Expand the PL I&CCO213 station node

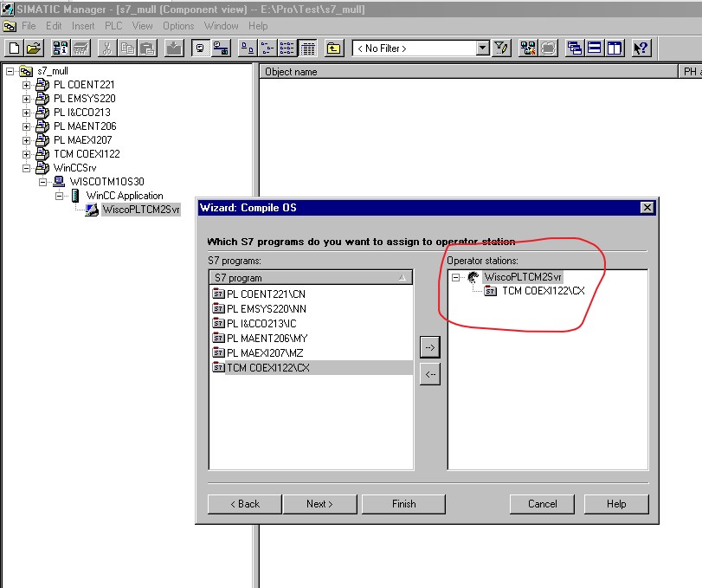pyautogui.click(x=27, y=113)
